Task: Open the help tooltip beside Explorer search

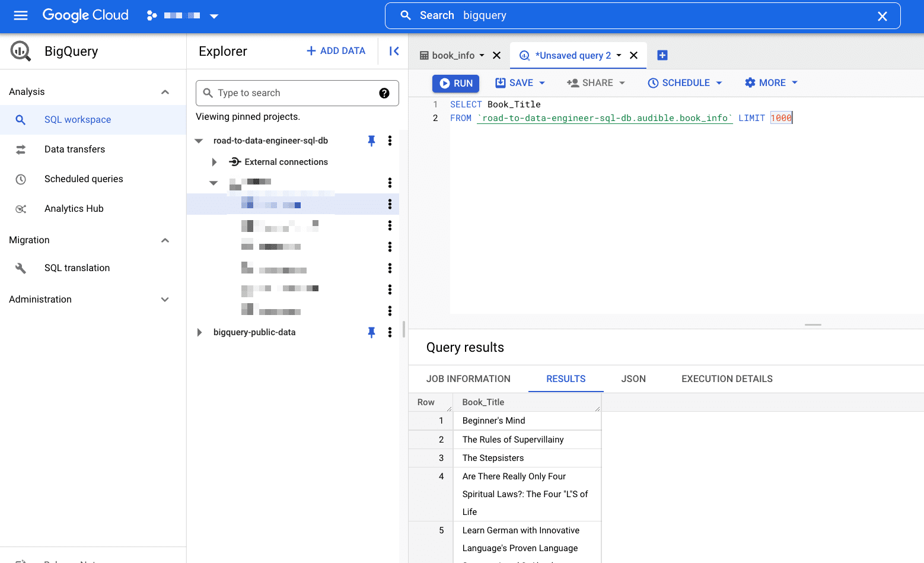Action: tap(384, 93)
